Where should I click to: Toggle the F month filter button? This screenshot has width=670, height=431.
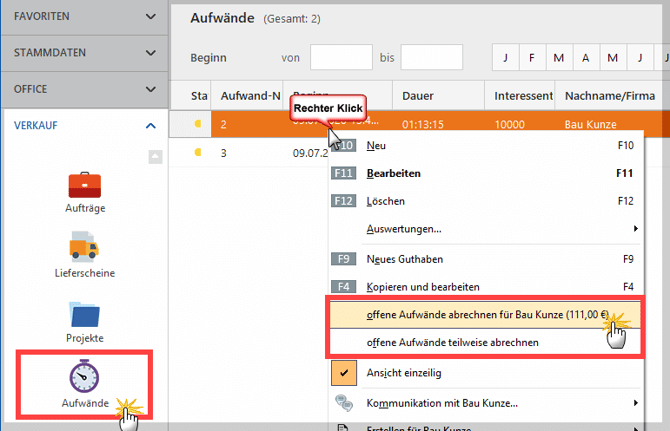coord(532,57)
